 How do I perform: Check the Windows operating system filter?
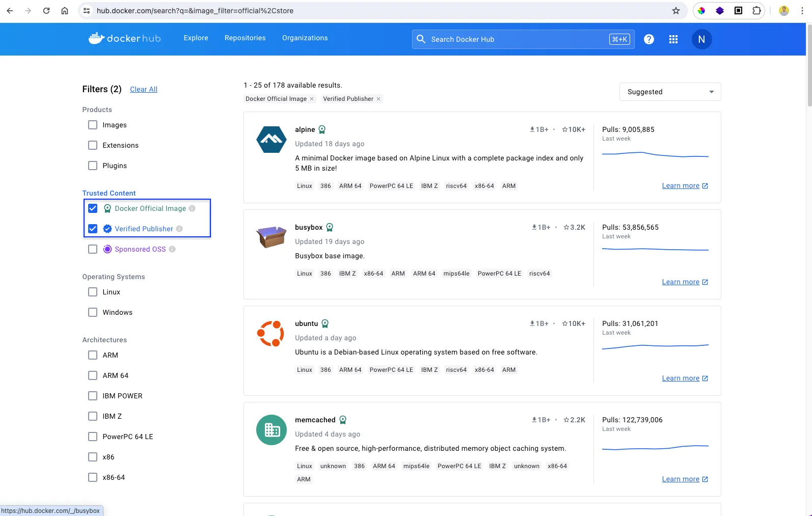[93, 312]
